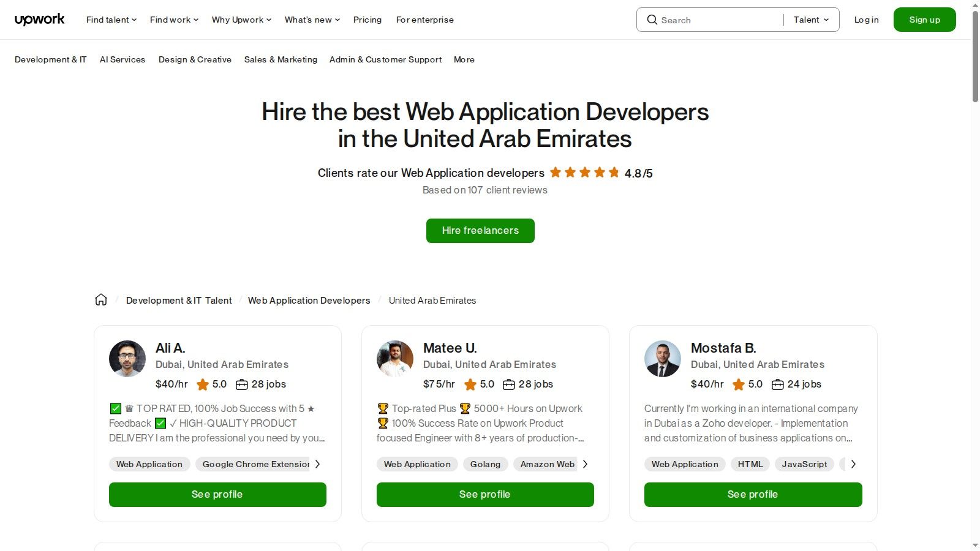Open the What's new menu
This screenshot has width=980, height=551.
tap(312, 20)
